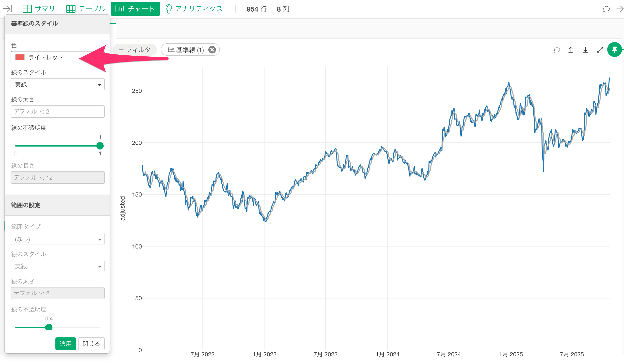
Task: Open the テーブル view tab
Action: 86,9
